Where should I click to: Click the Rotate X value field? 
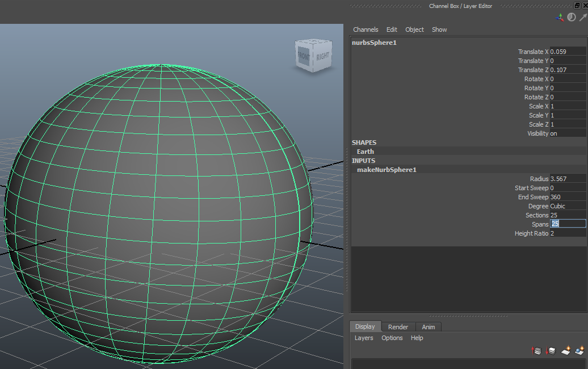pos(568,79)
